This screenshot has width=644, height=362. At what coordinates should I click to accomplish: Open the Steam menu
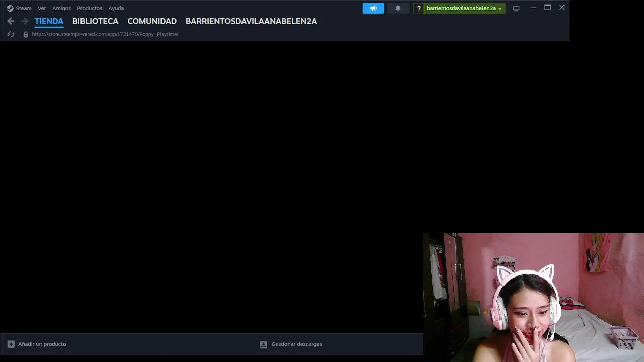click(x=24, y=8)
